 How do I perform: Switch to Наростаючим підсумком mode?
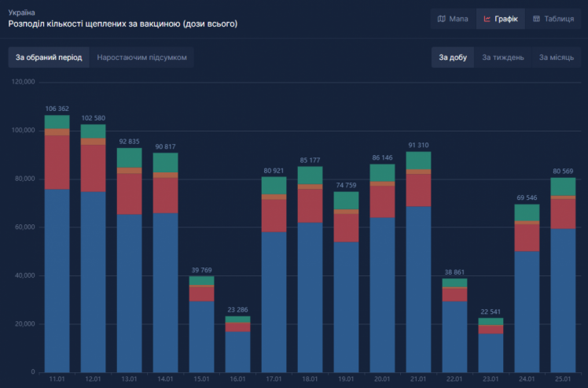click(x=141, y=57)
